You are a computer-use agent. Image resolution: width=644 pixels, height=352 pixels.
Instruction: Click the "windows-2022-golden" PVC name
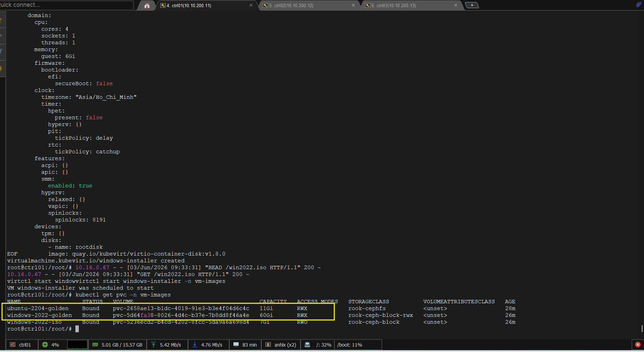[x=40, y=315]
